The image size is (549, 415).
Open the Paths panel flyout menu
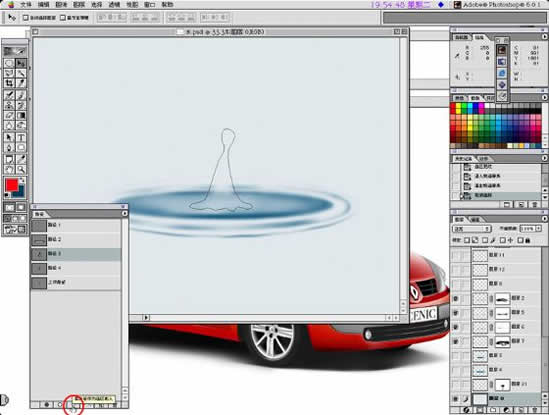pos(125,213)
